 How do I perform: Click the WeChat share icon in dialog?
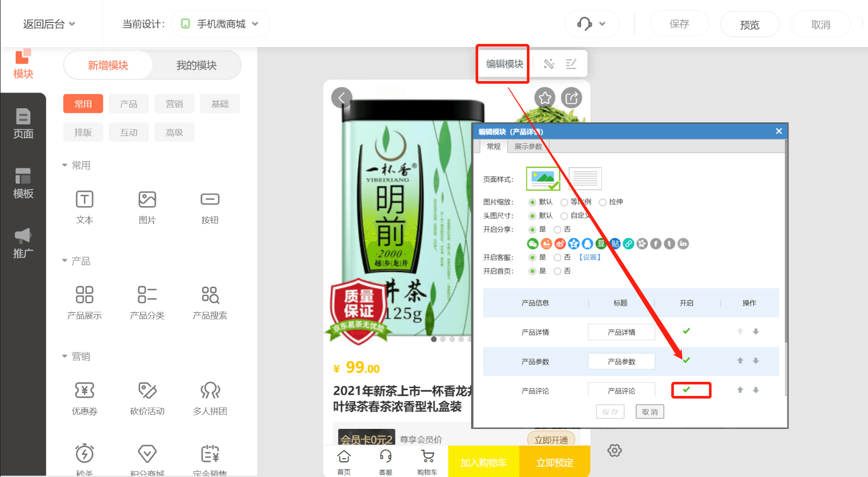(x=533, y=244)
